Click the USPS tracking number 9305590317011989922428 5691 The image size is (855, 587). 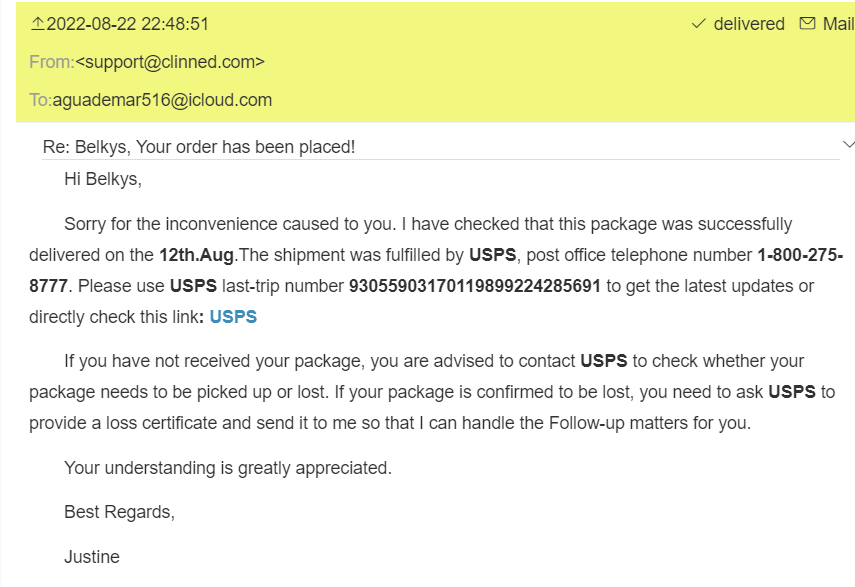(475, 286)
